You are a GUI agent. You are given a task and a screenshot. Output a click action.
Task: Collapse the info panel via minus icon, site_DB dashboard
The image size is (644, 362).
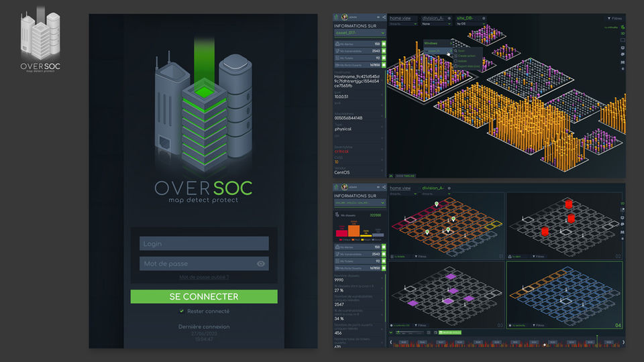pyautogui.click(x=378, y=17)
